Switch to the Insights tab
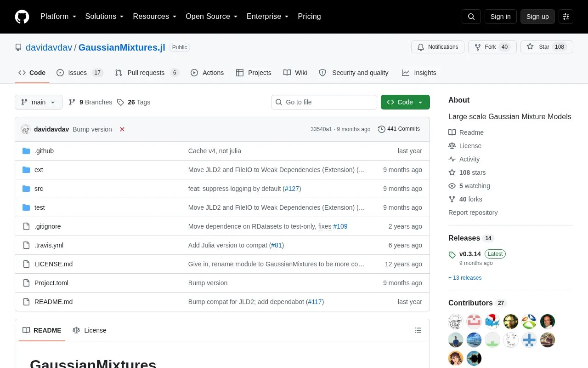This screenshot has width=588, height=368. point(419,73)
